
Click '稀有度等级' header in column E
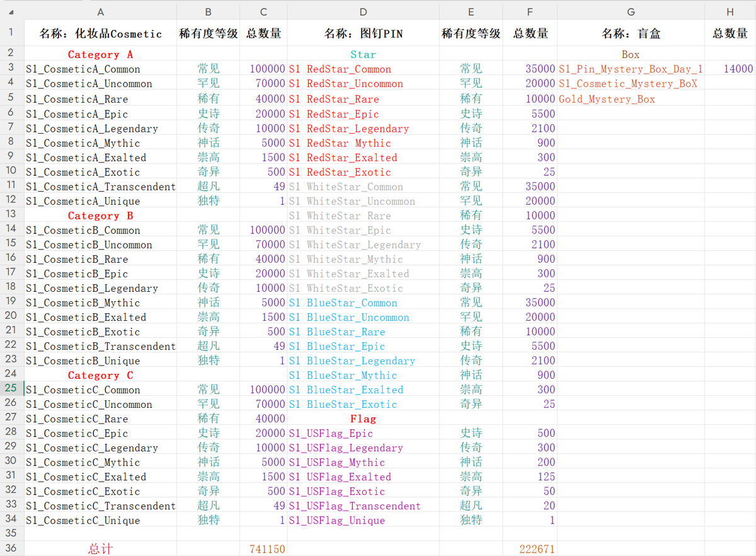click(471, 34)
